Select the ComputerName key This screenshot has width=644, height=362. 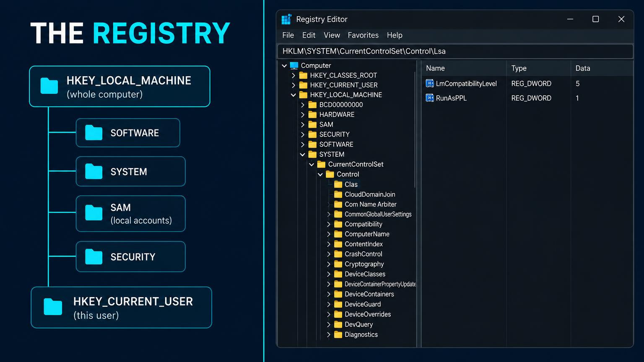pos(367,234)
